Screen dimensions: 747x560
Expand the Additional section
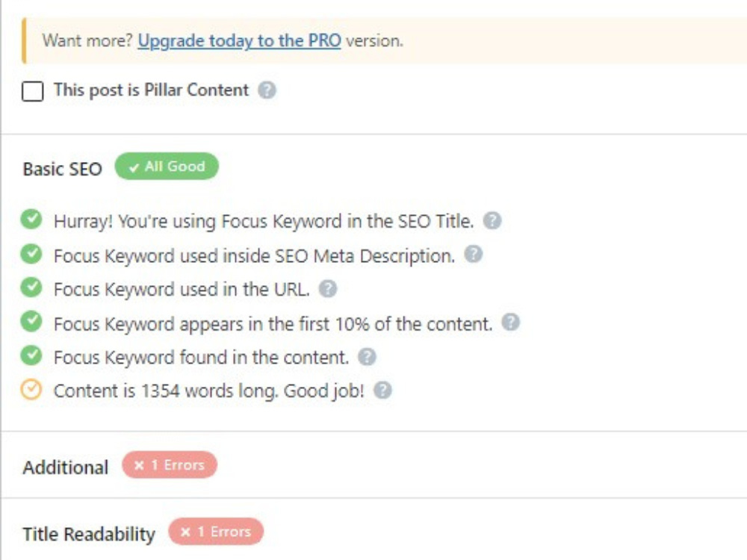pyautogui.click(x=66, y=467)
